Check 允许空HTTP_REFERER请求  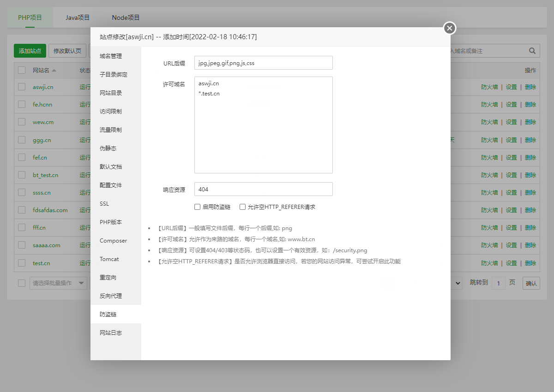tap(242, 207)
